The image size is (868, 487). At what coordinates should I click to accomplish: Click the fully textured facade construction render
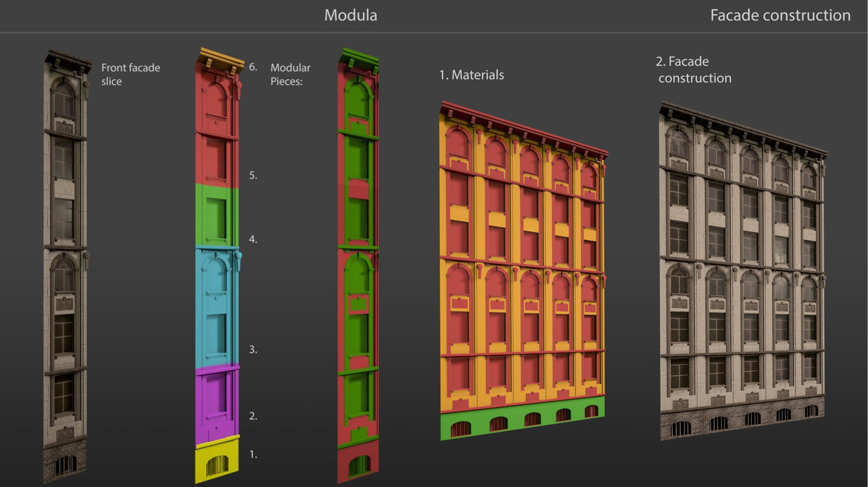(x=742, y=271)
